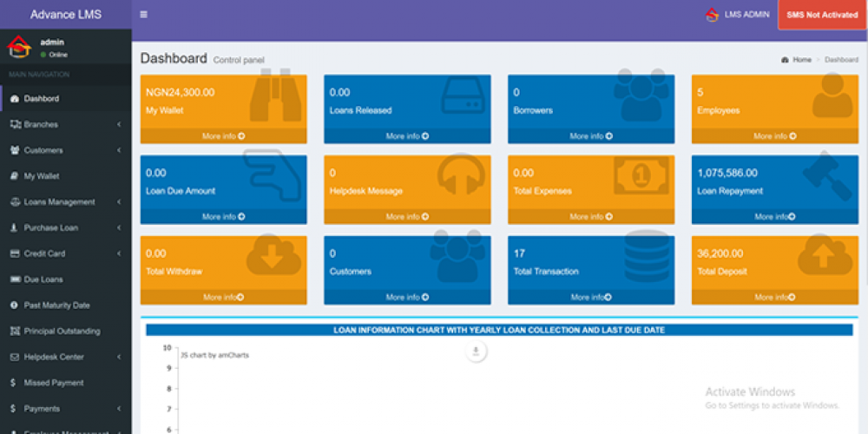Open the LMS ADMIN user profile menu
This screenshot has height=434, width=868.
(737, 15)
